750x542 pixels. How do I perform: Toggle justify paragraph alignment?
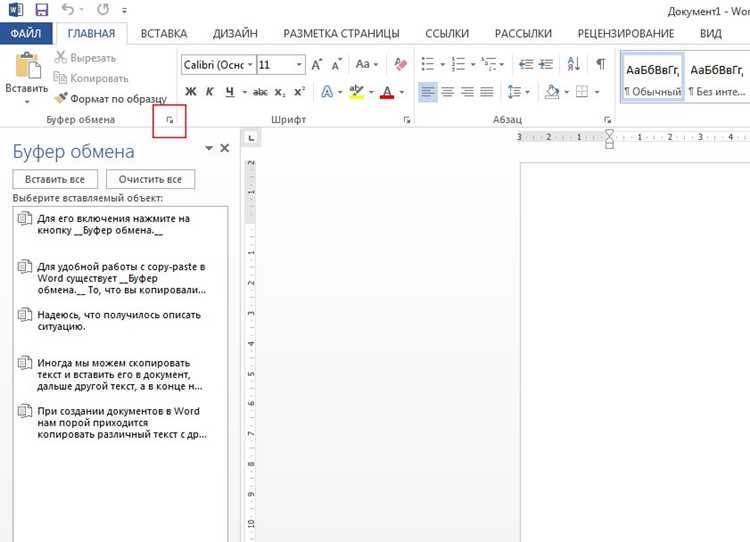[487, 91]
